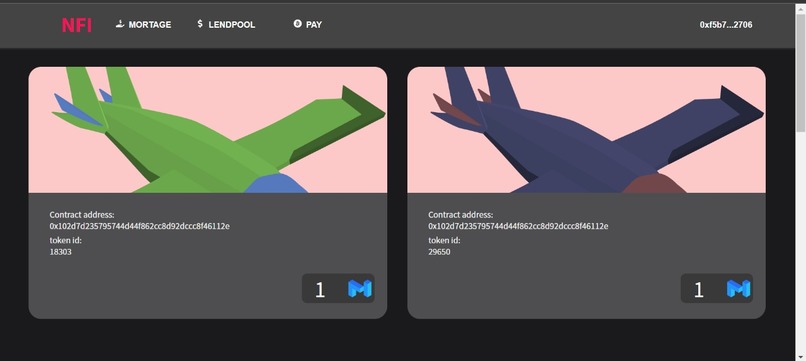Click the vertical scrollbar thumb
Viewport: 806px width, 361px height.
[801, 72]
